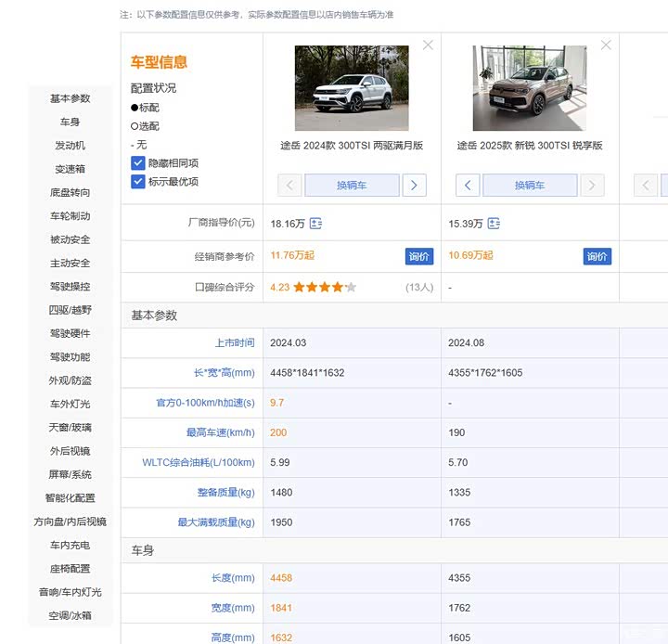
Task: Click 询价 button for 11.76万起 price
Action: point(418,256)
